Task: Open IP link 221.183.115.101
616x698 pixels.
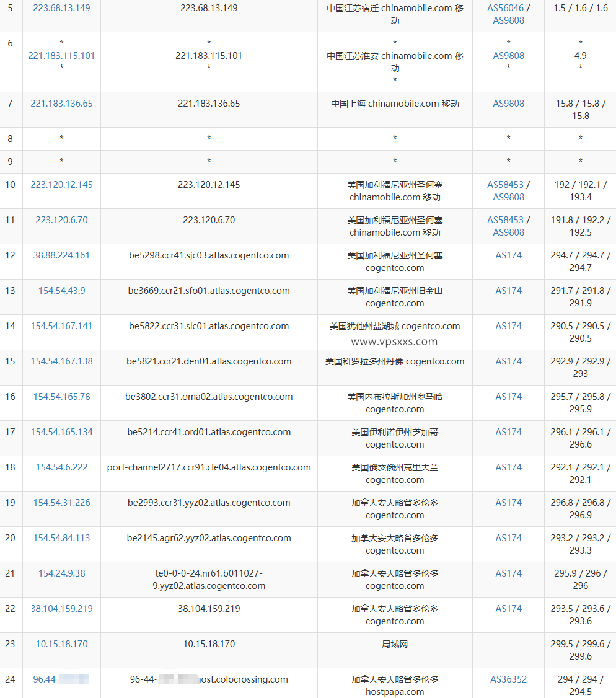Action: (61, 56)
